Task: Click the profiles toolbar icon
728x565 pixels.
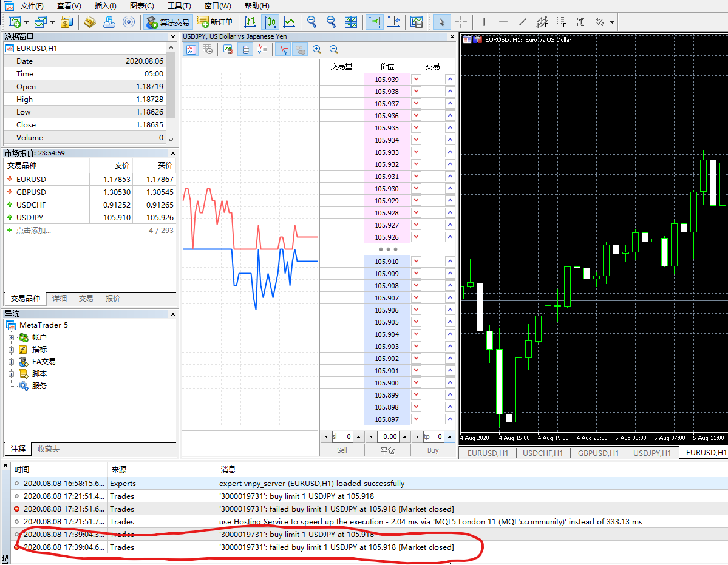Action: (x=41, y=22)
